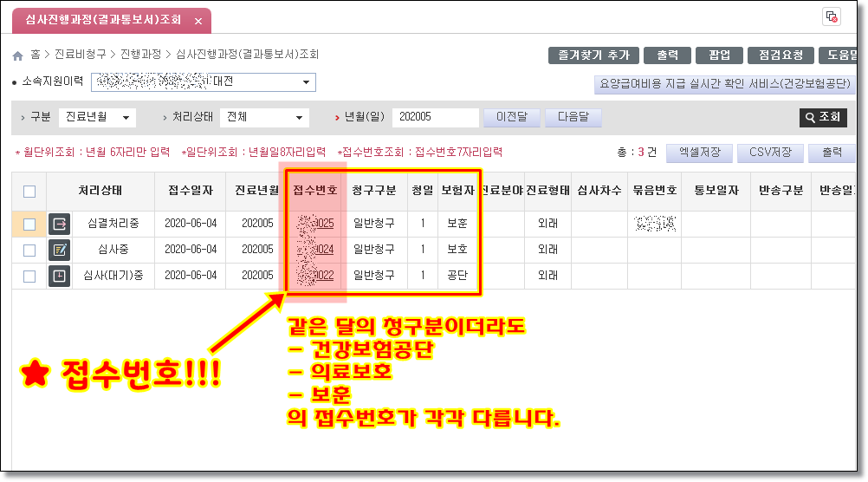Click the 년월(일) input field
Screen dimensions: 868x482
(x=435, y=117)
